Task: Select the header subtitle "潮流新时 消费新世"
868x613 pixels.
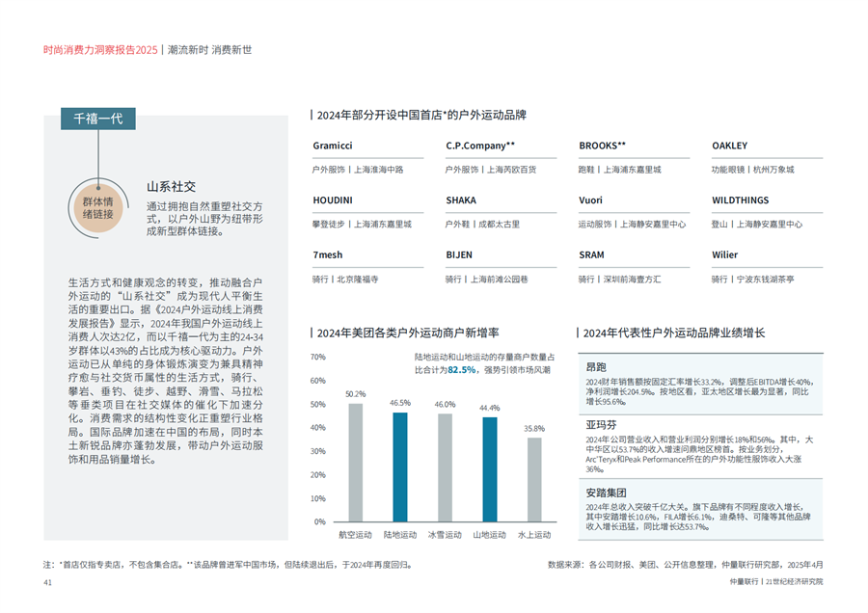Action: (210, 50)
